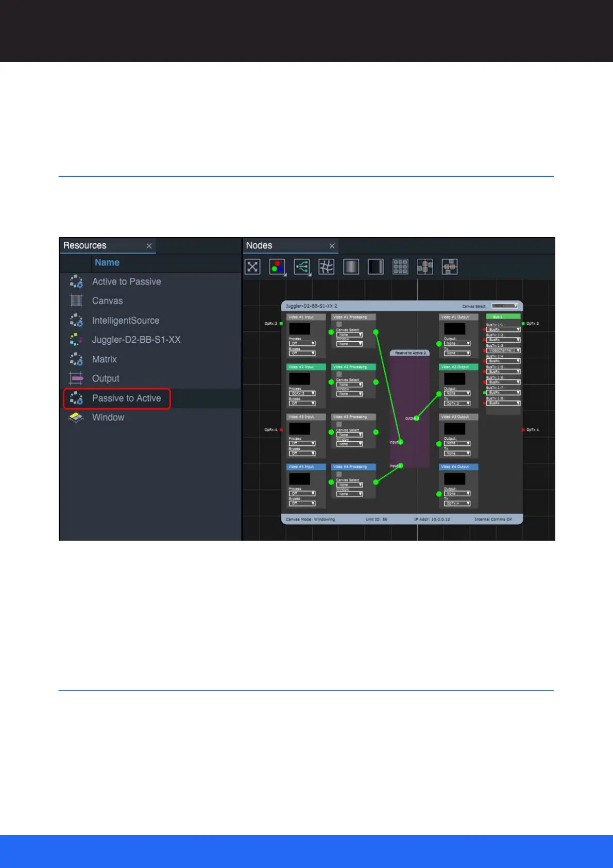Toggle the Video #3 Processing checkbox
Screen dimensions: 613x868
point(339,424)
